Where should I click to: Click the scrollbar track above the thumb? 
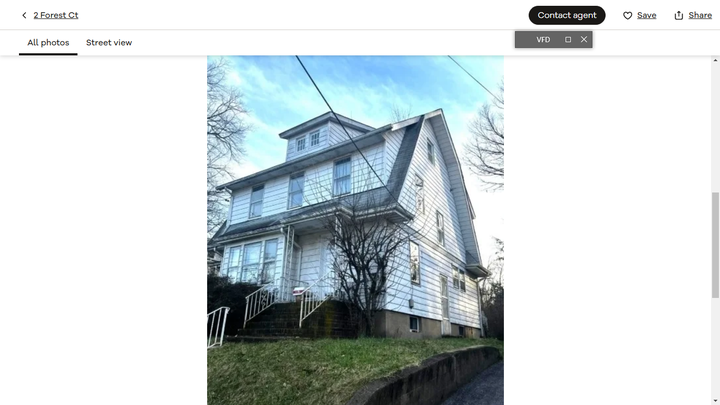[x=715, y=128]
